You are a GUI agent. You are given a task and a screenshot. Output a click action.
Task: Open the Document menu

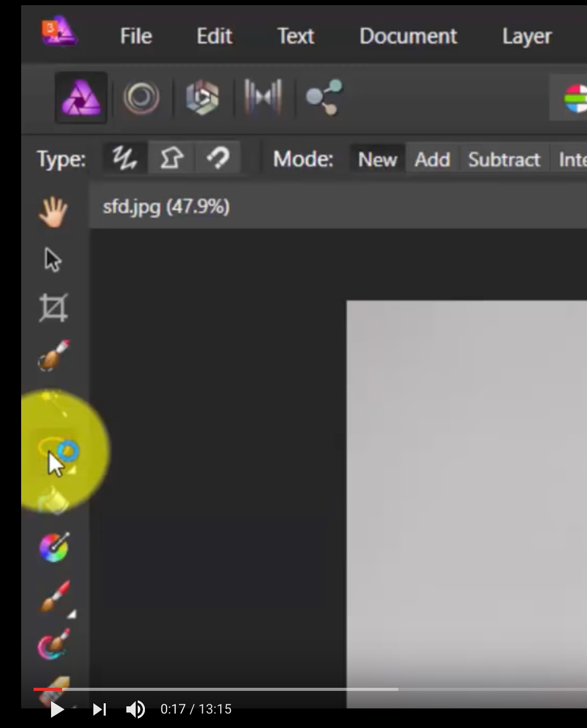[x=407, y=36]
